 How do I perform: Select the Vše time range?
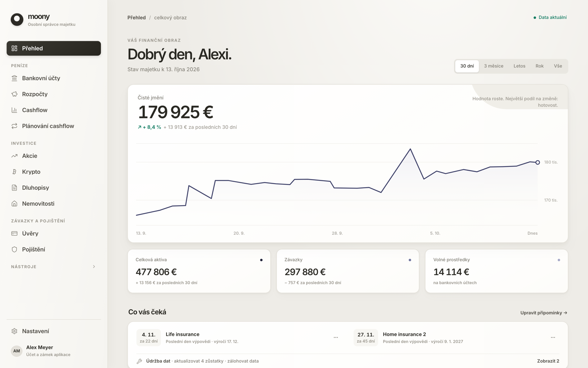pyautogui.click(x=558, y=66)
